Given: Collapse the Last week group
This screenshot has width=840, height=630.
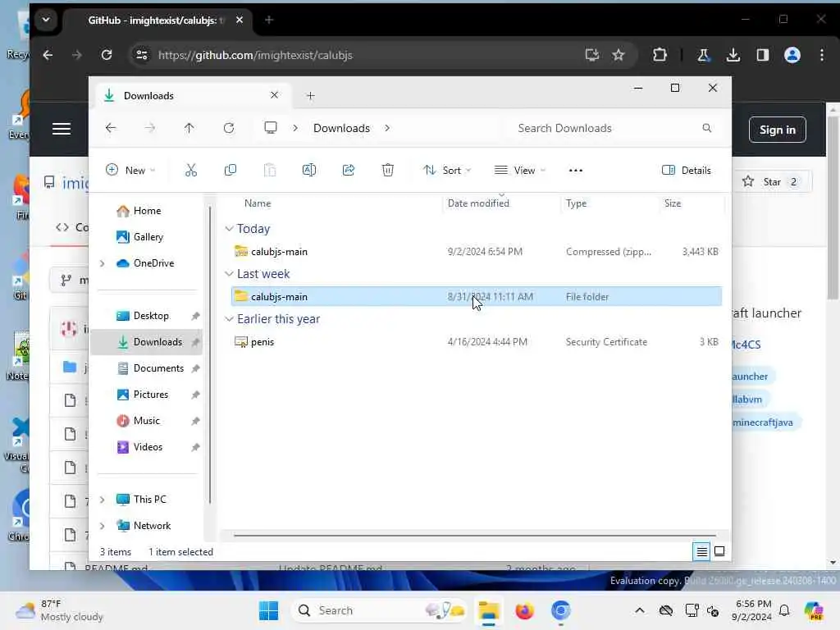Looking at the screenshot, I should pyautogui.click(x=229, y=274).
